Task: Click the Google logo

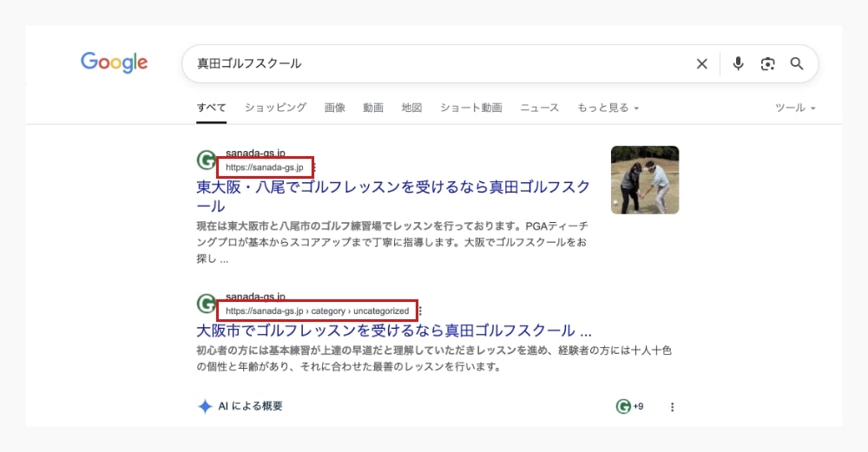Action: [114, 62]
